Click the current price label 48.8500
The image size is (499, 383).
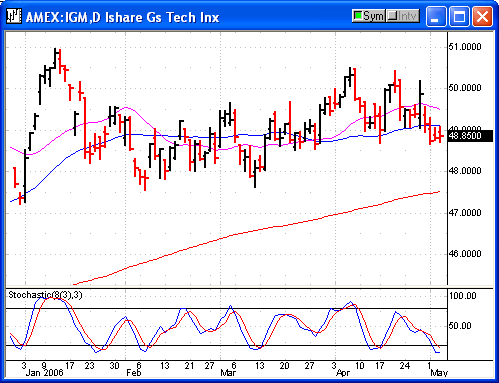(470, 136)
